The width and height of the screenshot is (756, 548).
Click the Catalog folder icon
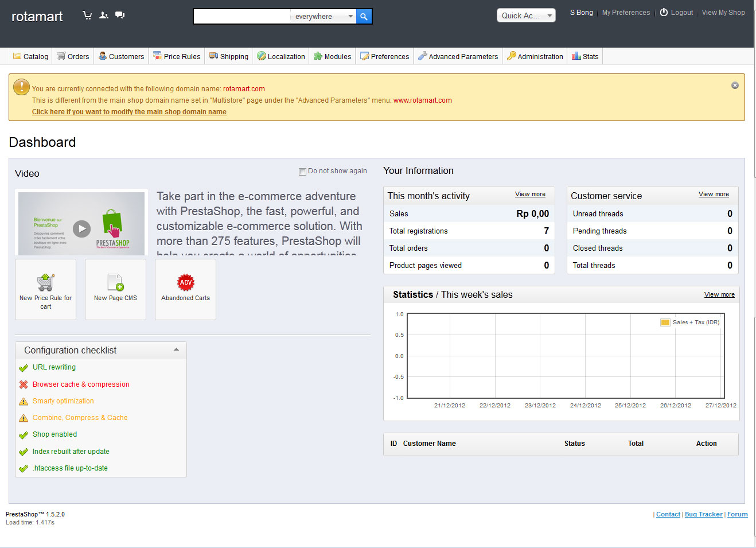tap(17, 56)
